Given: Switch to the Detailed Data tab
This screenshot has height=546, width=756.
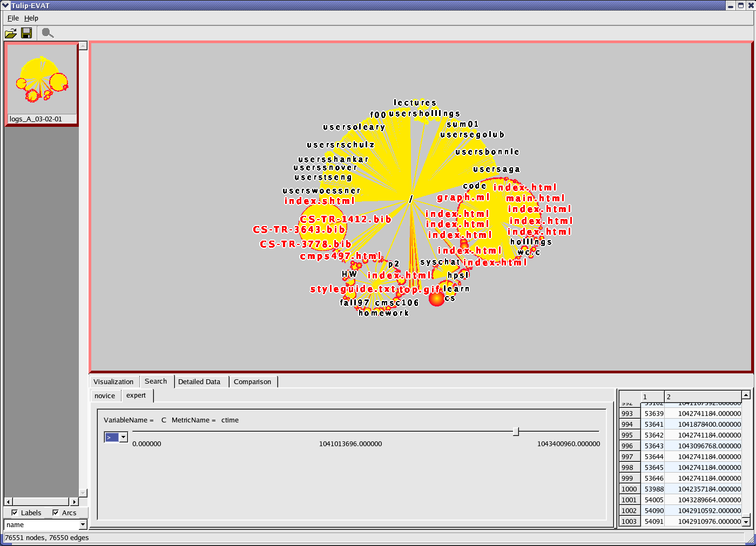Looking at the screenshot, I should point(199,382).
